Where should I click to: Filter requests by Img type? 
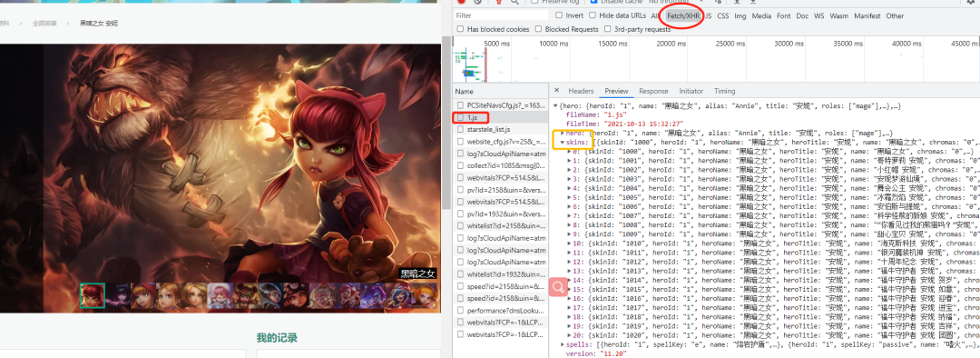[740, 16]
